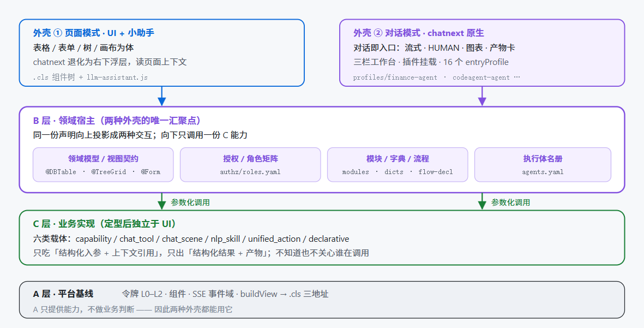Click the word "chat_tool"
Image resolution: width=644 pixels, height=328 pixels.
click(x=137, y=239)
